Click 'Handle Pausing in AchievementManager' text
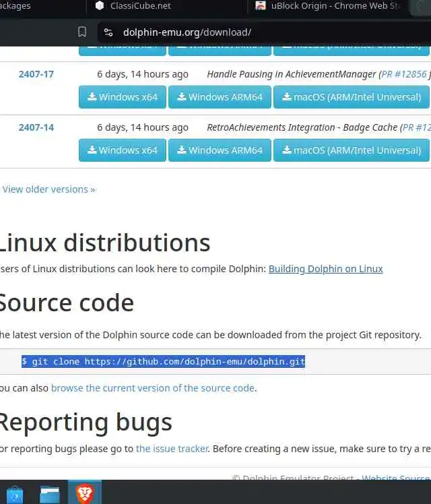 292,74
